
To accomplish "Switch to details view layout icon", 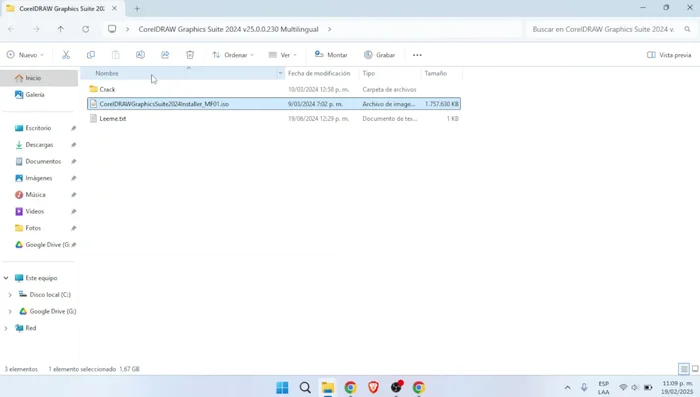I will pyautogui.click(x=684, y=369).
